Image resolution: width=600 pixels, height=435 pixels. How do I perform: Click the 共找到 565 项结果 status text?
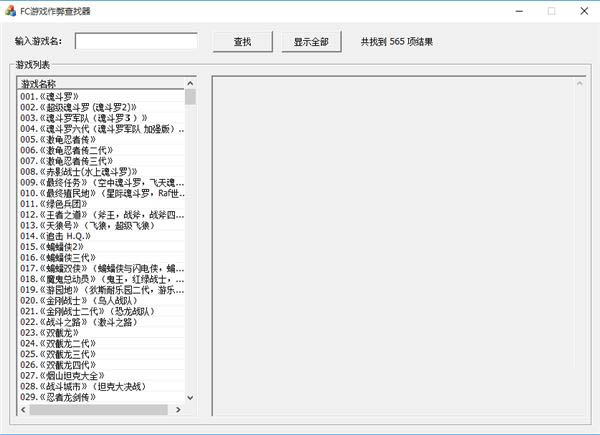[397, 42]
